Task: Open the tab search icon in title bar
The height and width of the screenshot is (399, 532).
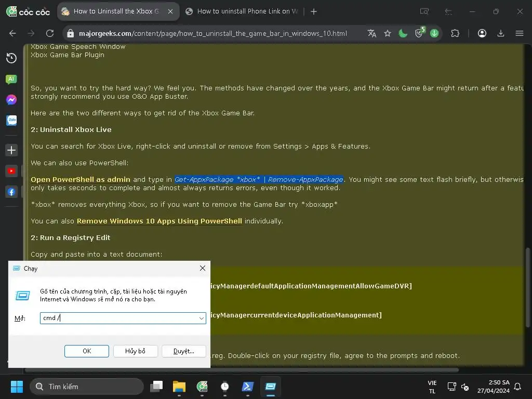Action: [x=424, y=11]
